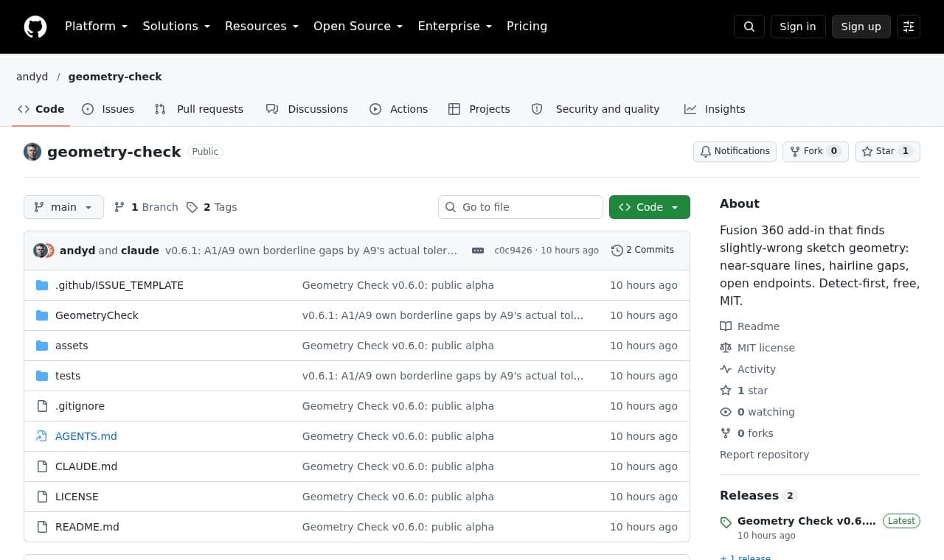944x560 pixels.
Task: Click Report repository link
Action: pos(764,455)
